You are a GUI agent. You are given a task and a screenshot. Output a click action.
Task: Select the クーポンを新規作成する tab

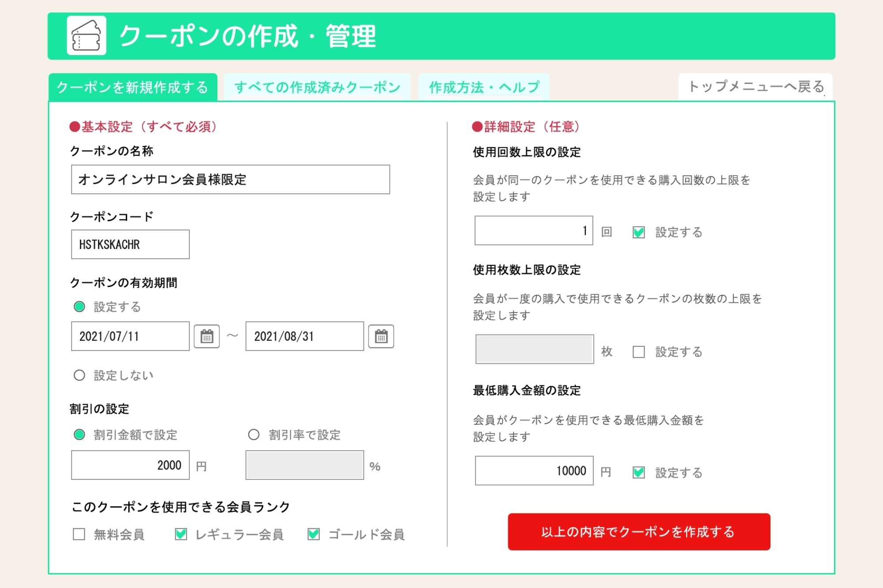coord(132,87)
